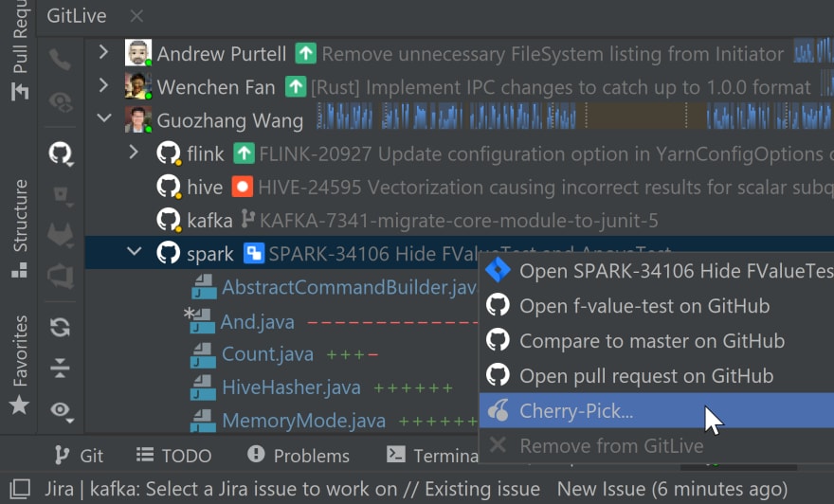Click green push arrow icon for Andrew Purtell

click(306, 53)
